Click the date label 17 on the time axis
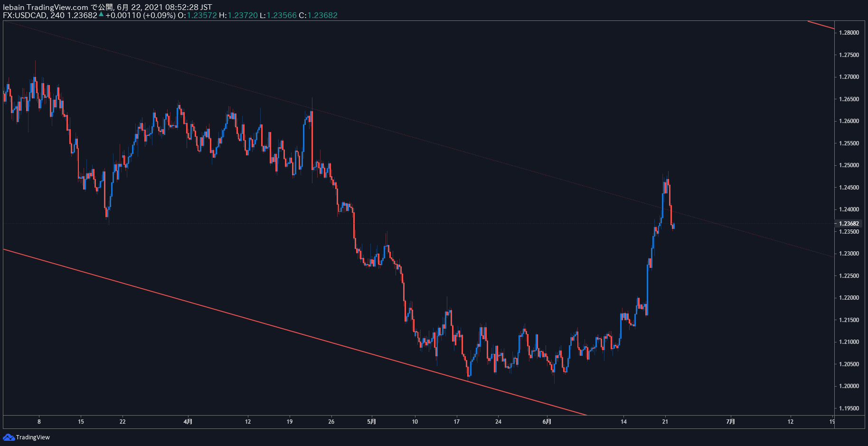 [x=457, y=422]
